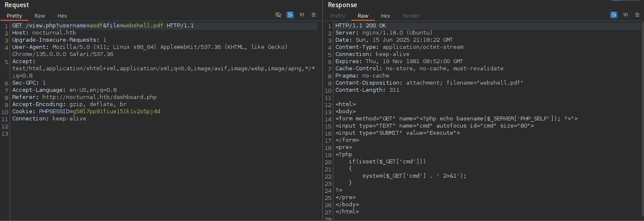Screen dimensions: 644x221
Task: Click the opening '<html>' tag in the response
Action: point(346,104)
